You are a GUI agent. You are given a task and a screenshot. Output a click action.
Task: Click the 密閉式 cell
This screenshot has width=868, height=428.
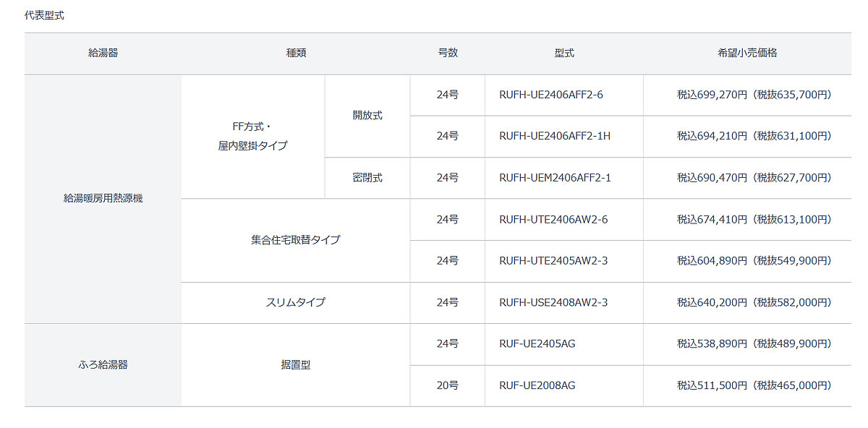point(367,178)
